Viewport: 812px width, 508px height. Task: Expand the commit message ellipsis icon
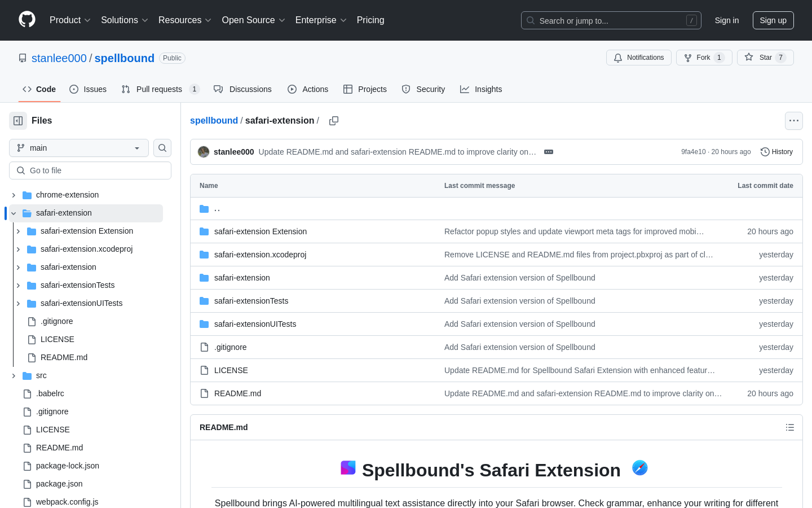point(549,152)
